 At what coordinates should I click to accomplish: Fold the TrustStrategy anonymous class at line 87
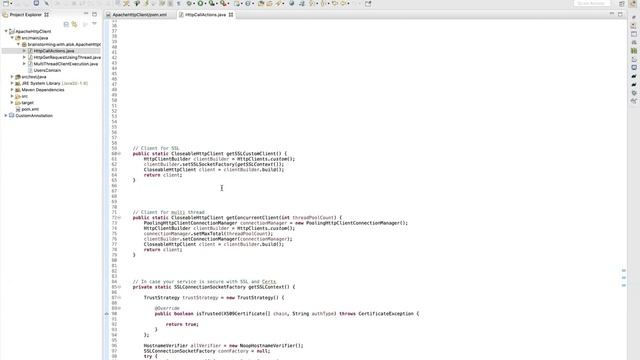[x=119, y=298]
